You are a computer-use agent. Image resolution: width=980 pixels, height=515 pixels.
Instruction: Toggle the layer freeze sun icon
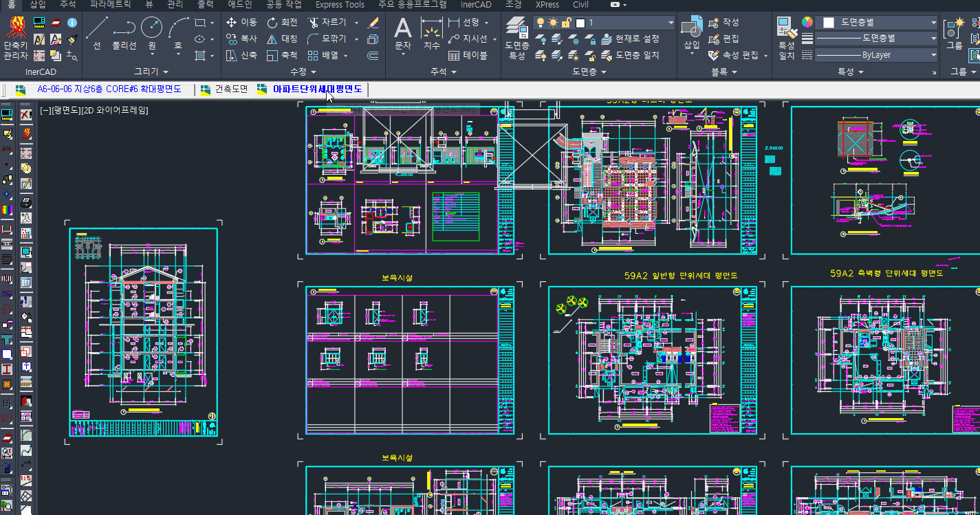point(553,23)
